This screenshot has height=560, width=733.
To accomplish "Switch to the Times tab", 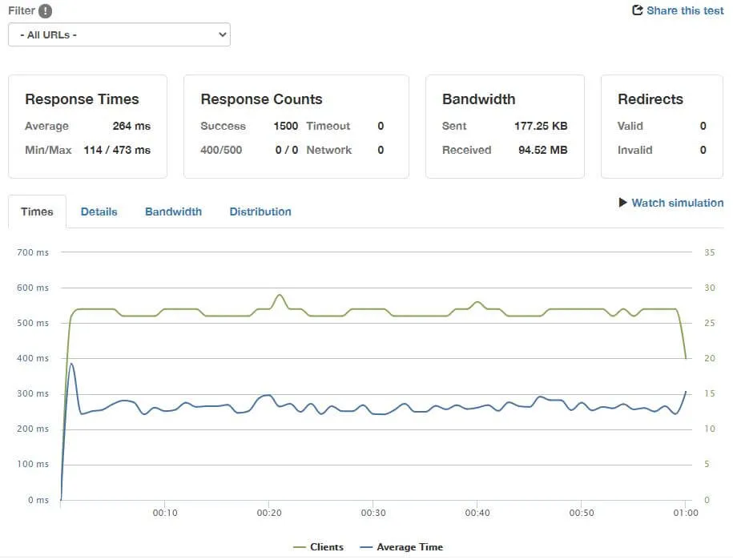I will click(37, 212).
